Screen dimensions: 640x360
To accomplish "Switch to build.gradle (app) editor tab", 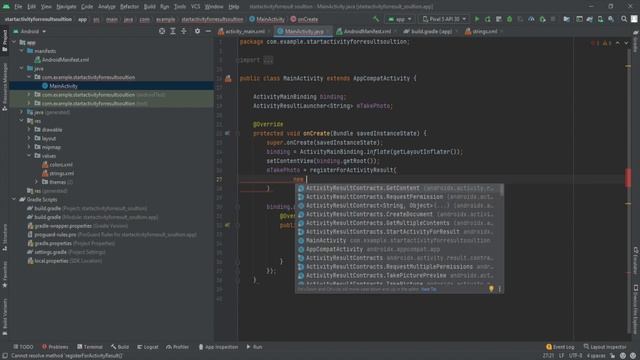I will [x=431, y=31].
